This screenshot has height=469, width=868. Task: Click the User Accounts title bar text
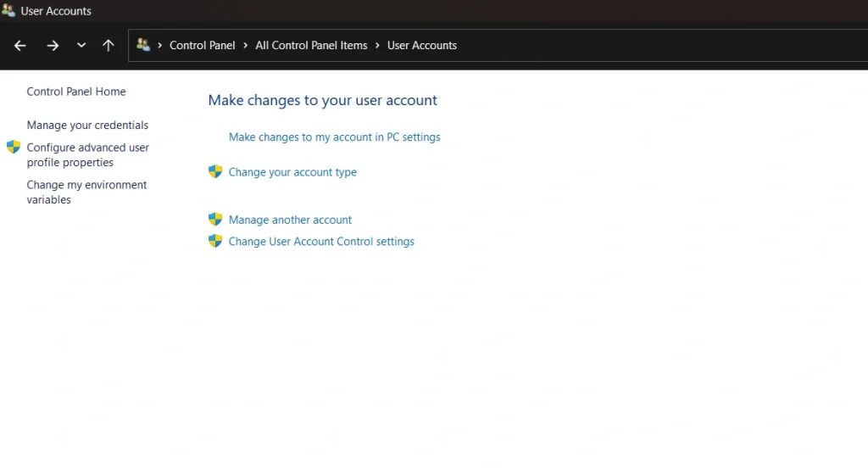pos(56,10)
